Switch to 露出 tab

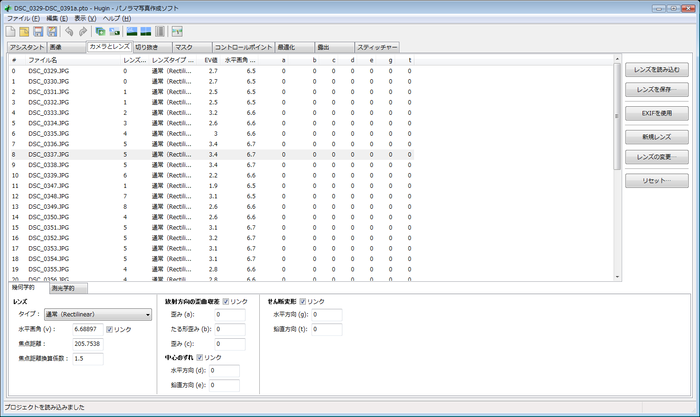click(334, 47)
